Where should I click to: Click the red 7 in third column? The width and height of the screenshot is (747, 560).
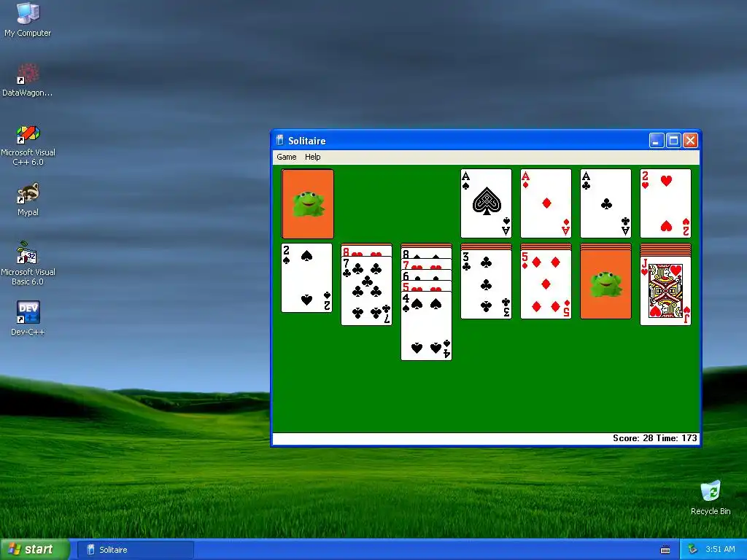pos(426,264)
